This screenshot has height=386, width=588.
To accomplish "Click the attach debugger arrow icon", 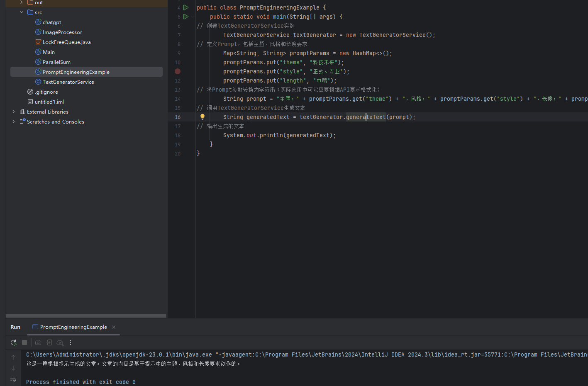I will 49,342.
